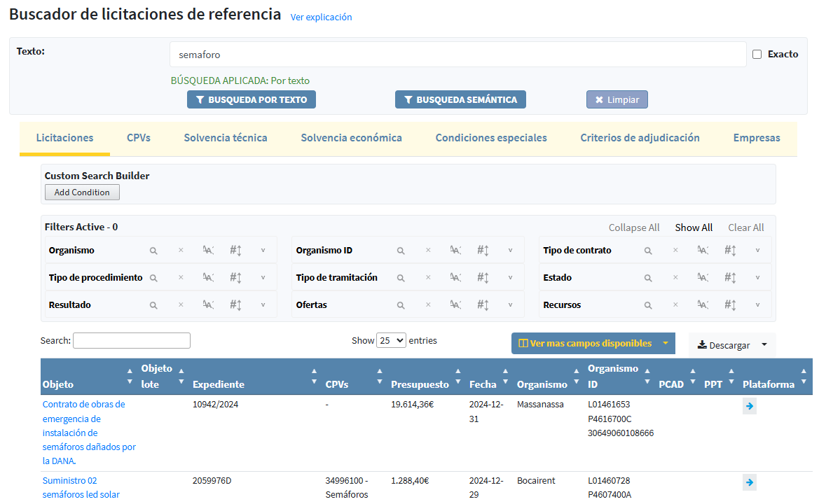The image size is (819, 504).
Task: Select the Condiciones especiales tab
Action: tap(491, 138)
